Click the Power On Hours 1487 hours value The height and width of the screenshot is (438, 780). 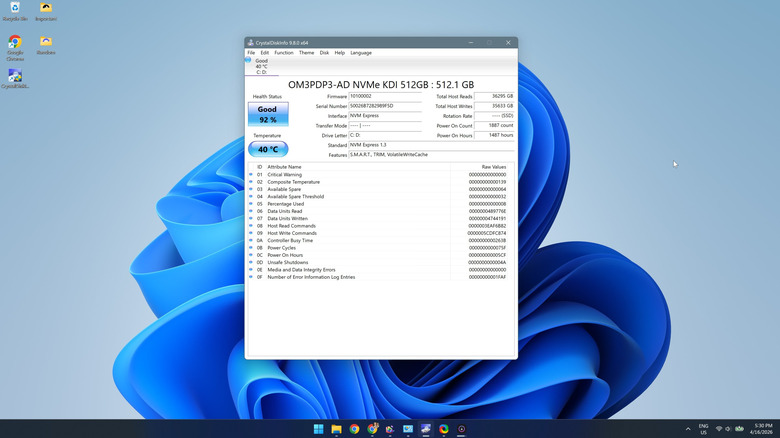tap(494, 135)
